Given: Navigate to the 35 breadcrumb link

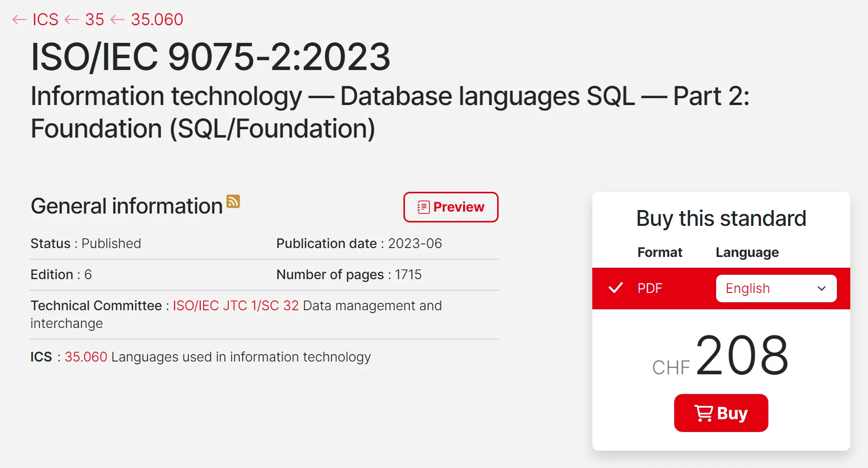Looking at the screenshot, I should (x=95, y=20).
